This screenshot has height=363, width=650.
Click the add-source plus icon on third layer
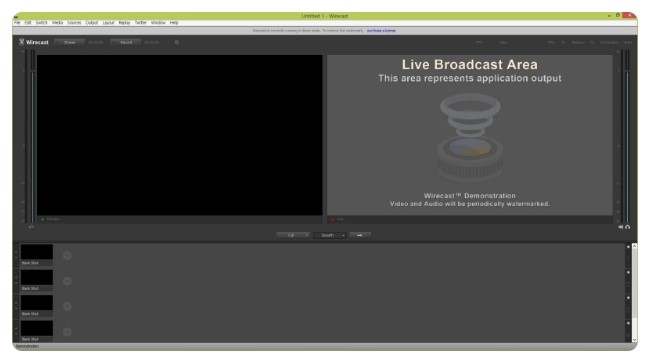67,307
